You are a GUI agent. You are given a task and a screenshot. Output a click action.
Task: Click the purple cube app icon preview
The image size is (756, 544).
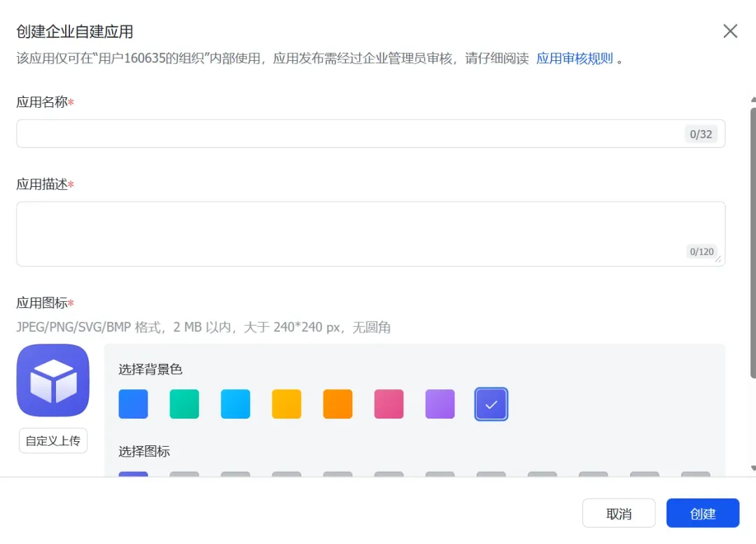pyautogui.click(x=52, y=380)
